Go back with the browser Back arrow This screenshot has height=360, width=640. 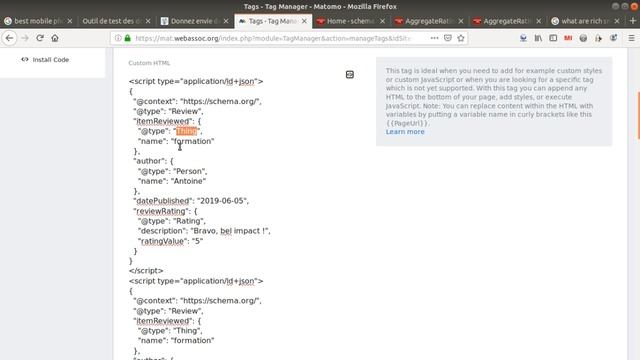pyautogui.click(x=9, y=38)
